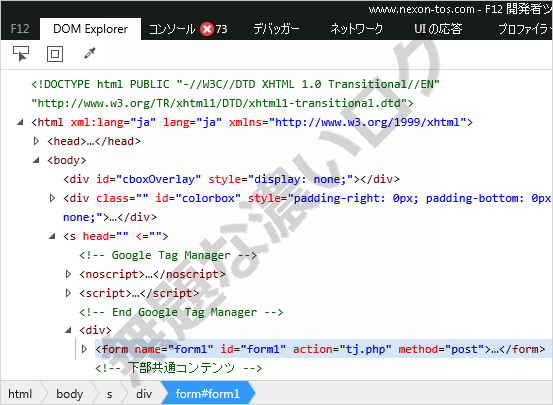553x405 pixels.
Task: Click the s breadcrumb
Action: coord(110,394)
